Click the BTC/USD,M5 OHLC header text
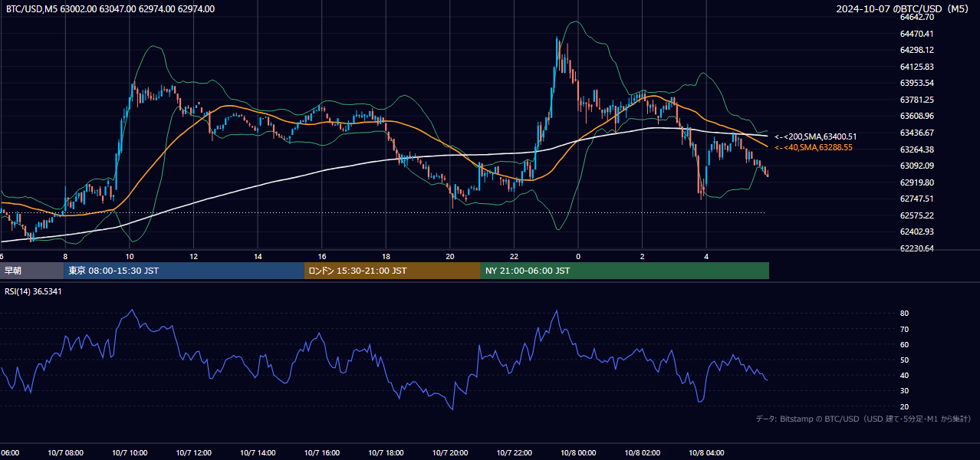The width and height of the screenshot is (980, 460). 110,9
